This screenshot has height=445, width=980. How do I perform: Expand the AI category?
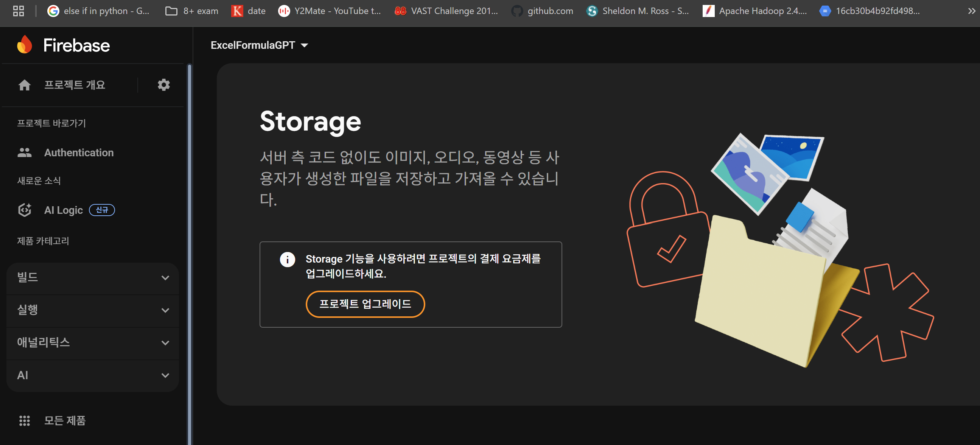point(93,375)
